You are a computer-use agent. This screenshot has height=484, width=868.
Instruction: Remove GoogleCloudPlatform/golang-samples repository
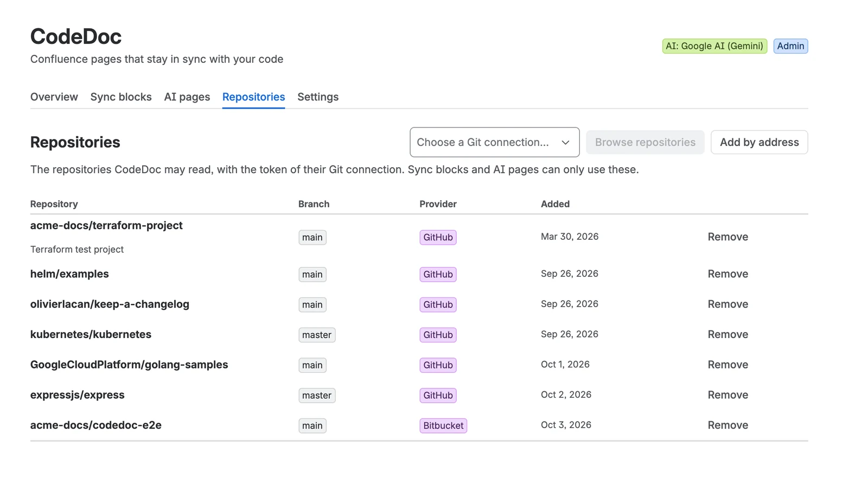coord(728,365)
